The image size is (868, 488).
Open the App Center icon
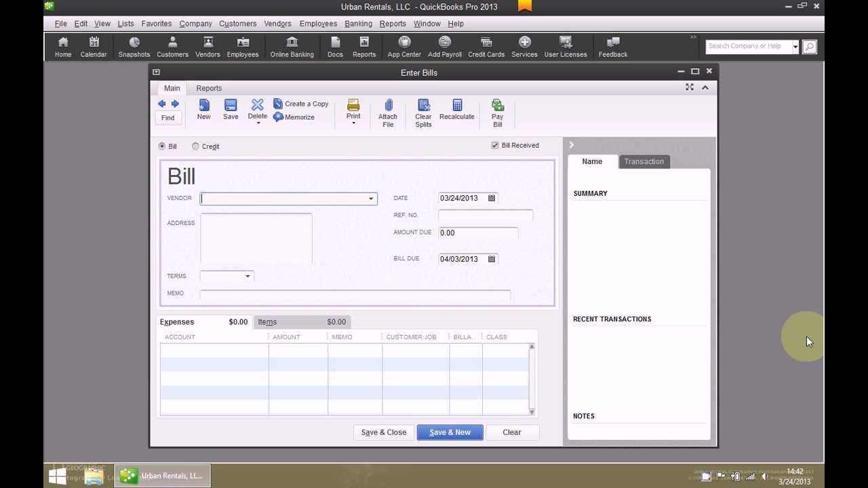404,47
